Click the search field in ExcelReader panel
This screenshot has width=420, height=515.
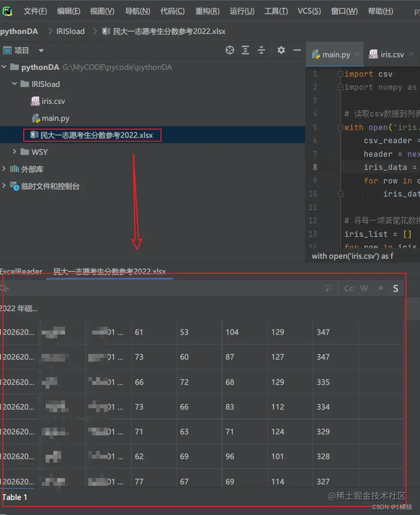(x=164, y=289)
